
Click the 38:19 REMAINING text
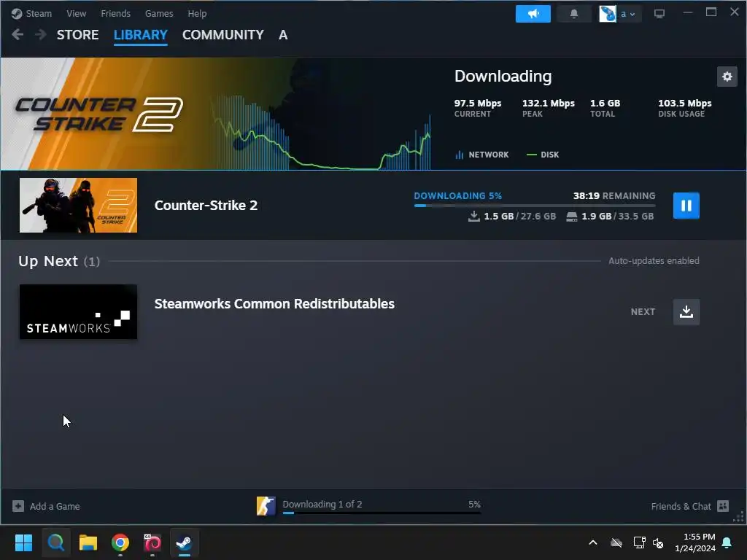614,195
